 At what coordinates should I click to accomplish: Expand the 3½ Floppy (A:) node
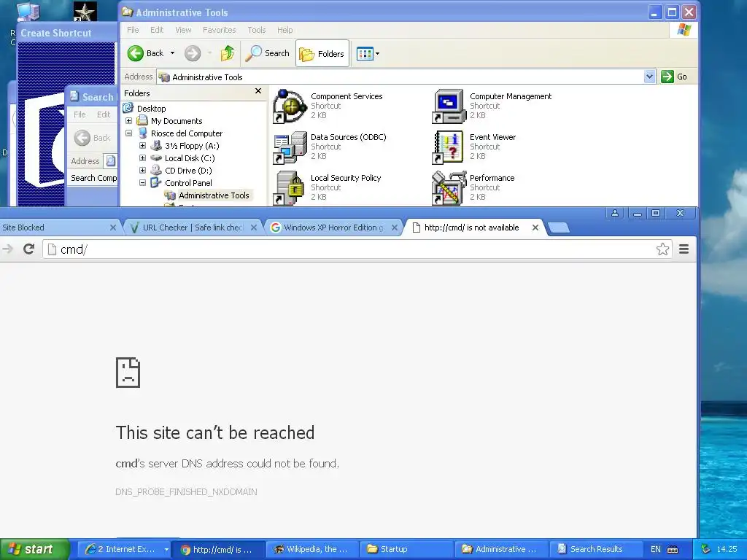[x=142, y=146]
